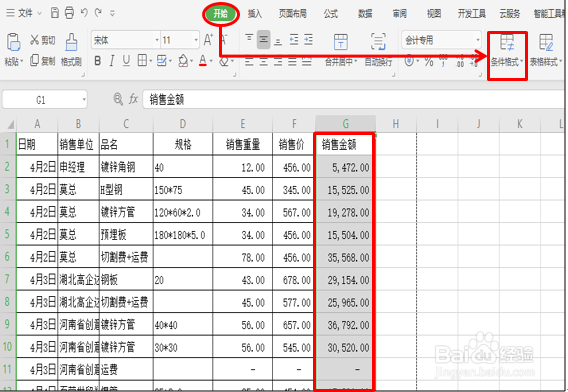Align text to top of cell
This screenshot has height=392, width=568.
(x=249, y=39)
